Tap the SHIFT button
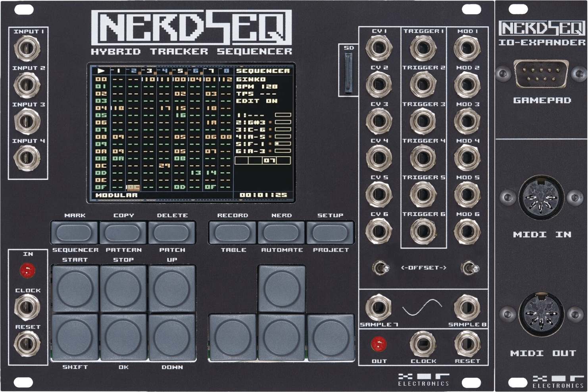This screenshot has height=392, width=588. pyautogui.click(x=75, y=337)
